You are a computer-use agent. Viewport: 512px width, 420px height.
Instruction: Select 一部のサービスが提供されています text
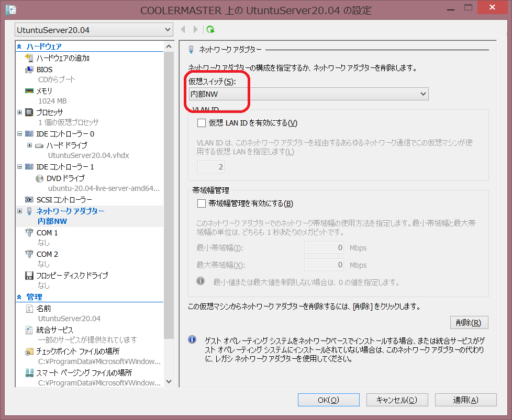87,340
